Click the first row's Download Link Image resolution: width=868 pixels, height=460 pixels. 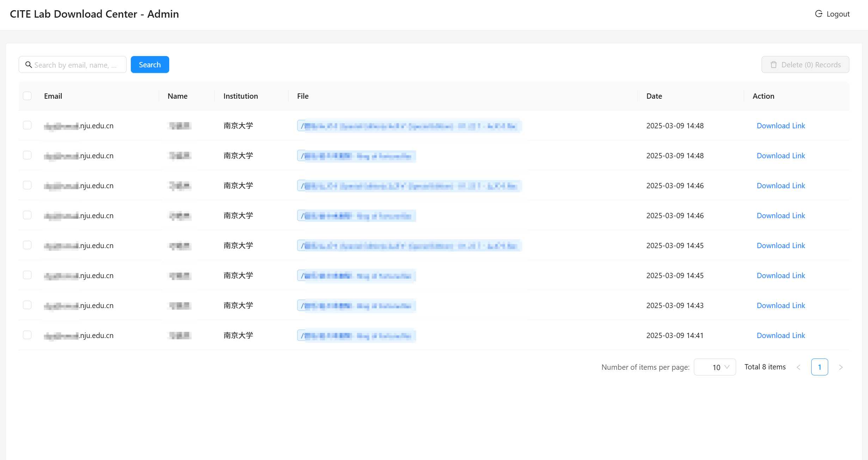[x=781, y=126]
